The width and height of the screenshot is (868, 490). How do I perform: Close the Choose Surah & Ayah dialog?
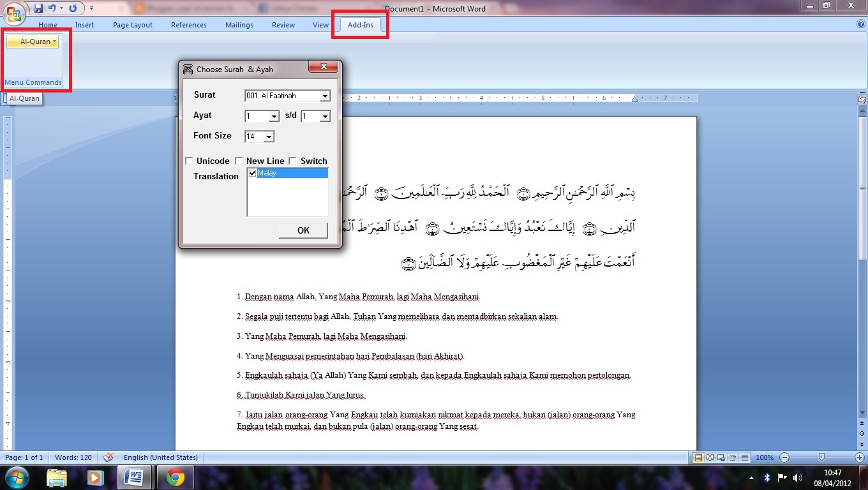(x=324, y=68)
